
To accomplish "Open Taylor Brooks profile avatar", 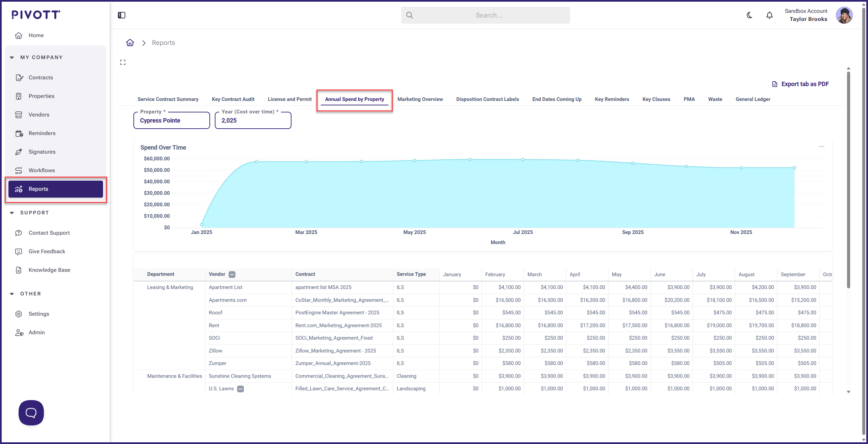I will [844, 15].
